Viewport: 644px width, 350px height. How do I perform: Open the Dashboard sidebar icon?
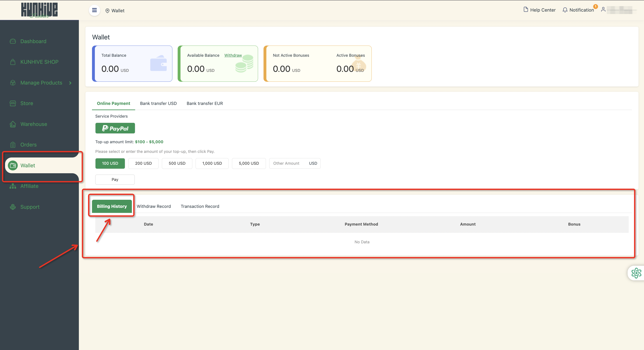point(13,41)
